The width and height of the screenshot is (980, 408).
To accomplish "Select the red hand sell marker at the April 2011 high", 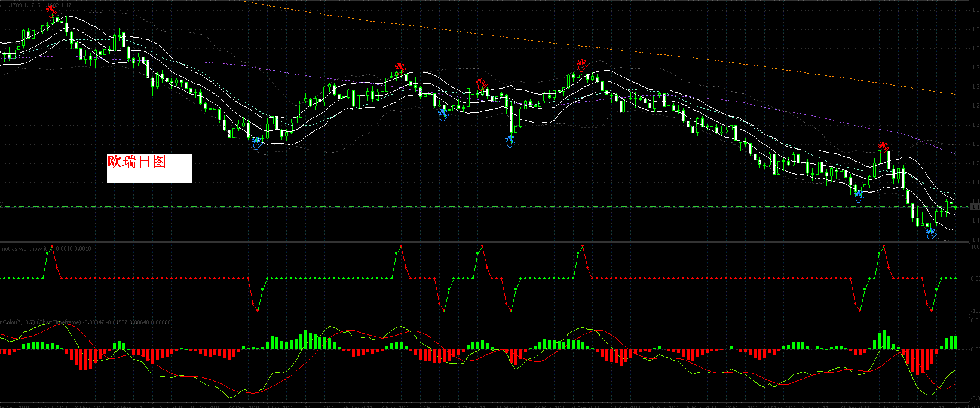I will click(x=582, y=65).
